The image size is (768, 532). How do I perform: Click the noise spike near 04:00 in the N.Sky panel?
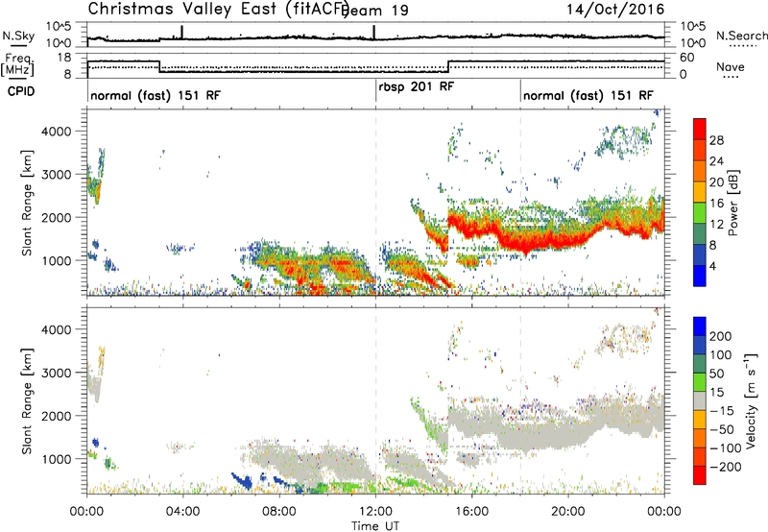click(182, 32)
